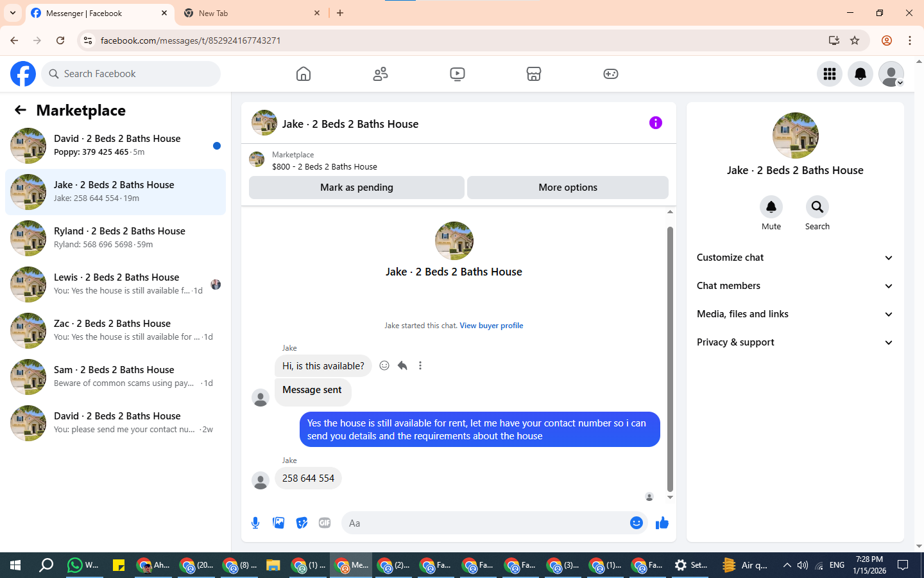Reload the page

pos(60,40)
